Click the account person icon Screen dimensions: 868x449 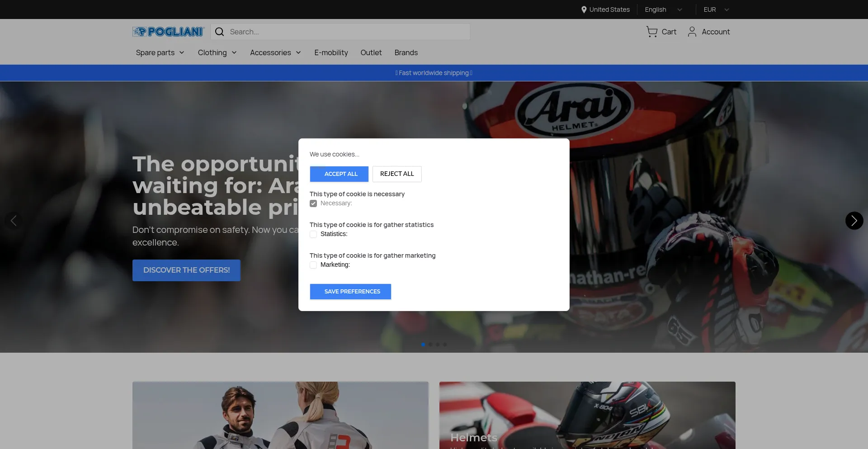click(x=692, y=32)
